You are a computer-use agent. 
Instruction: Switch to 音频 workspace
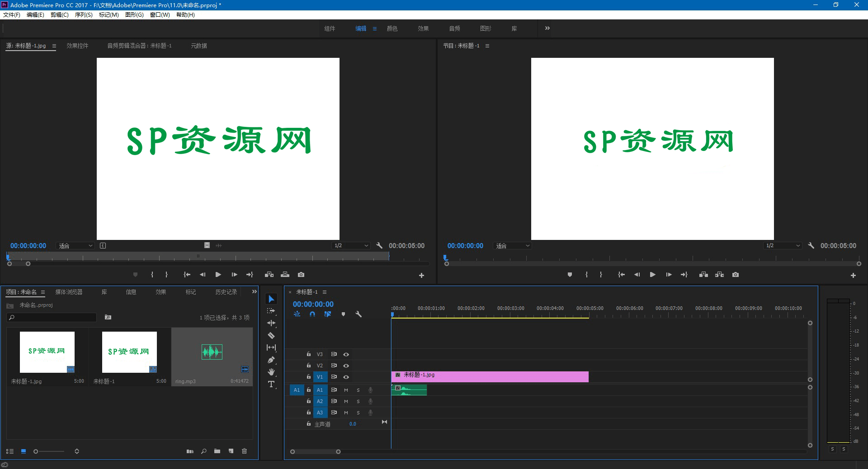(454, 28)
